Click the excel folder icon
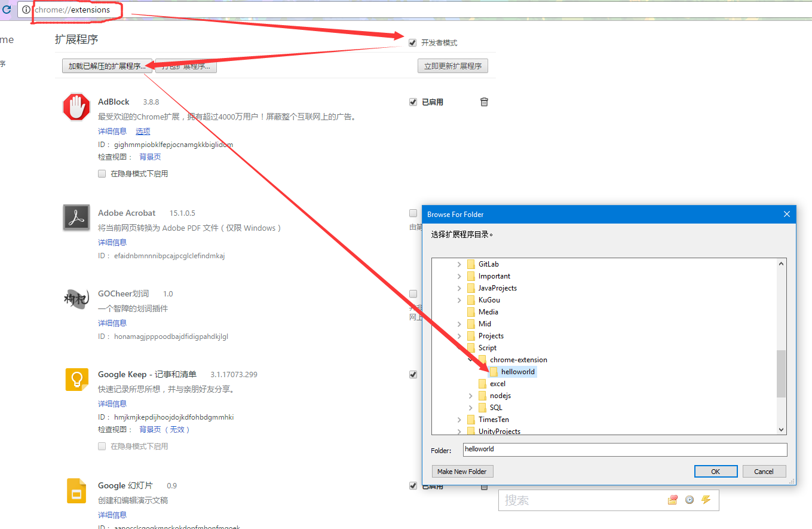 (482, 384)
